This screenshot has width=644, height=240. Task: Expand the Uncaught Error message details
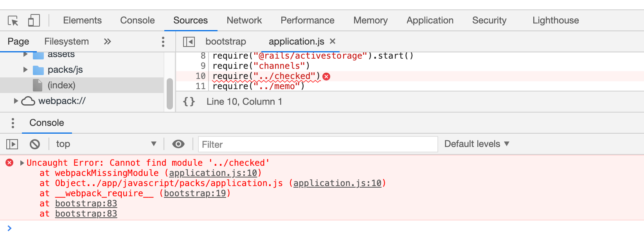[x=22, y=163]
